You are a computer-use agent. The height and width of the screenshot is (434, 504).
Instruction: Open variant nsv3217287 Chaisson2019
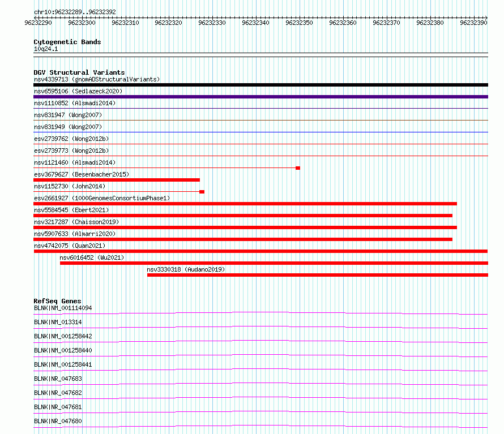point(76,222)
